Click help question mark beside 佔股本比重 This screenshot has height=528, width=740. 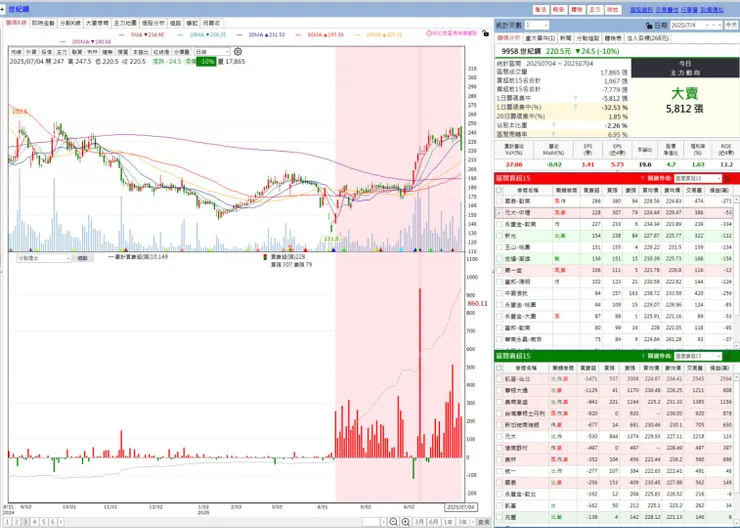coord(553,126)
